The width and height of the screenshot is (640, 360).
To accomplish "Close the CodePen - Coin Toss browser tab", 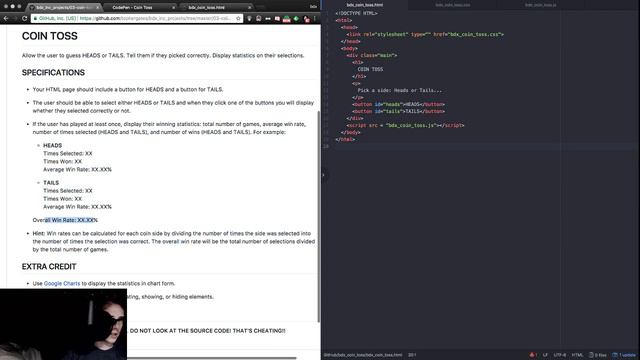I will (x=173, y=7).
